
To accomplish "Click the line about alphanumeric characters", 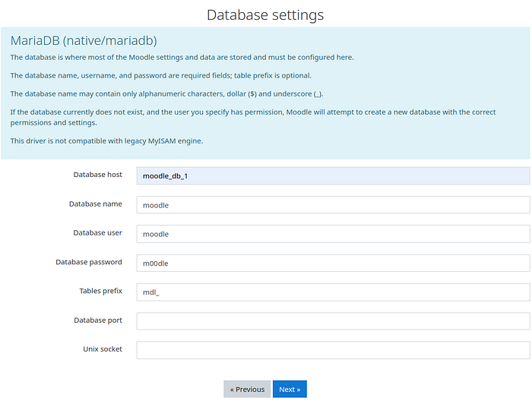I will tap(166, 94).
